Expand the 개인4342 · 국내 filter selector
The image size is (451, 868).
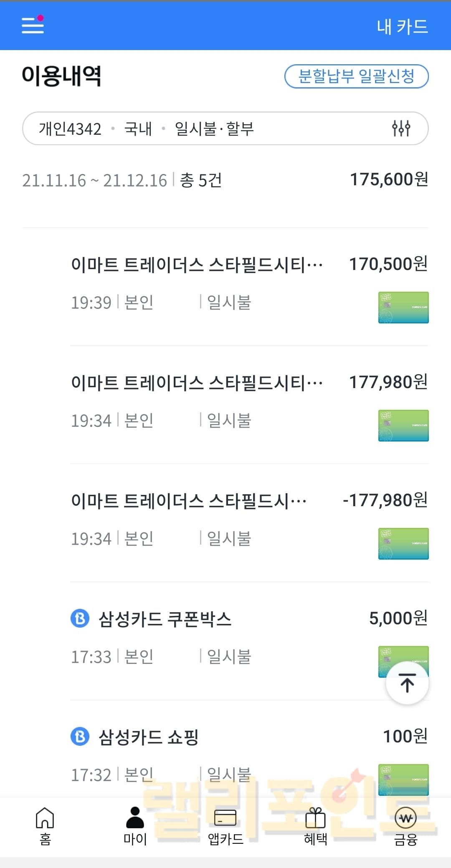(x=146, y=129)
